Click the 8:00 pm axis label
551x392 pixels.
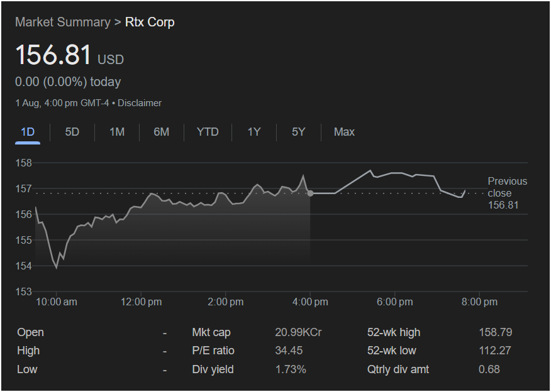[x=480, y=302]
